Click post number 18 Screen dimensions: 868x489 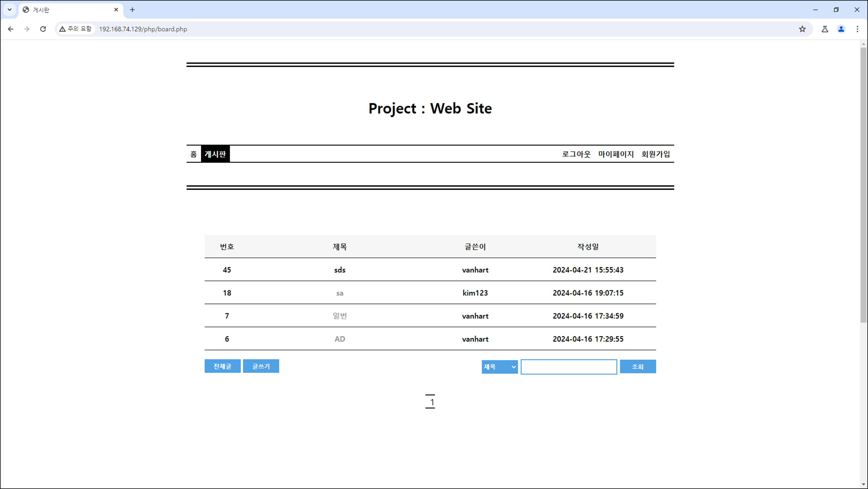(227, 293)
